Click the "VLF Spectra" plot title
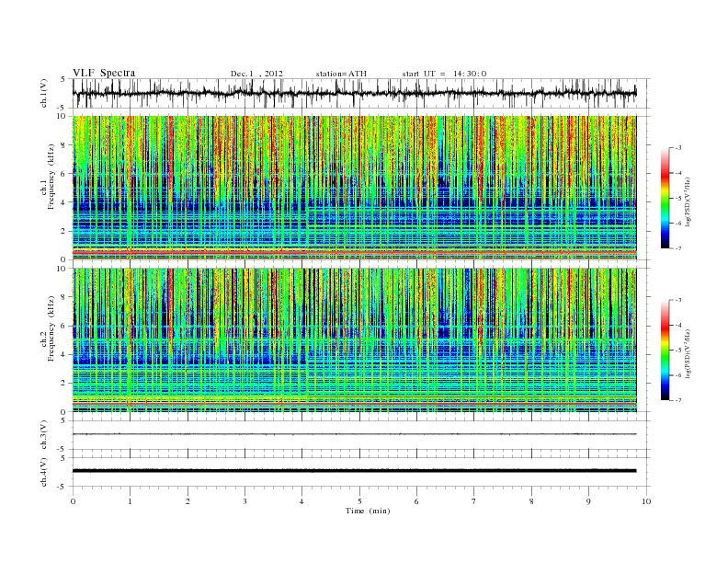This screenshot has height=563, width=728. 104,73
